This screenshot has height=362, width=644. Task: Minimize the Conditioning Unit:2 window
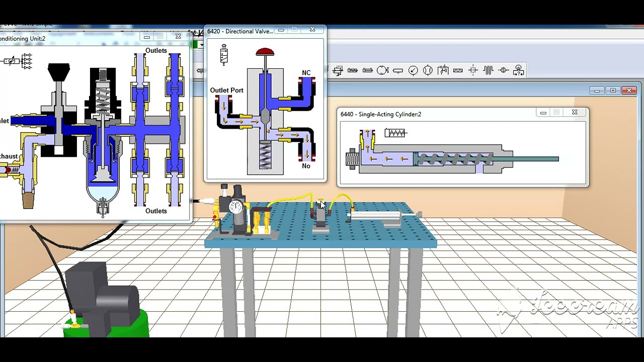click(147, 37)
